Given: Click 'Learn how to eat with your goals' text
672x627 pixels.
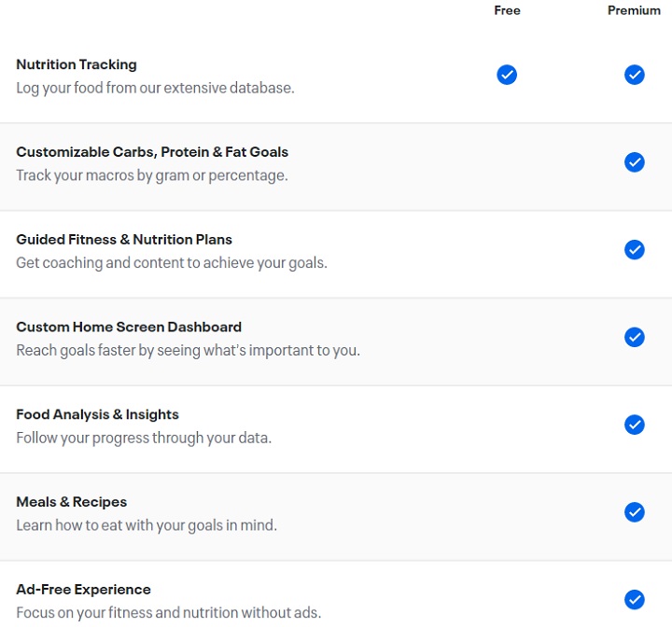Looking at the screenshot, I should coord(147,525).
